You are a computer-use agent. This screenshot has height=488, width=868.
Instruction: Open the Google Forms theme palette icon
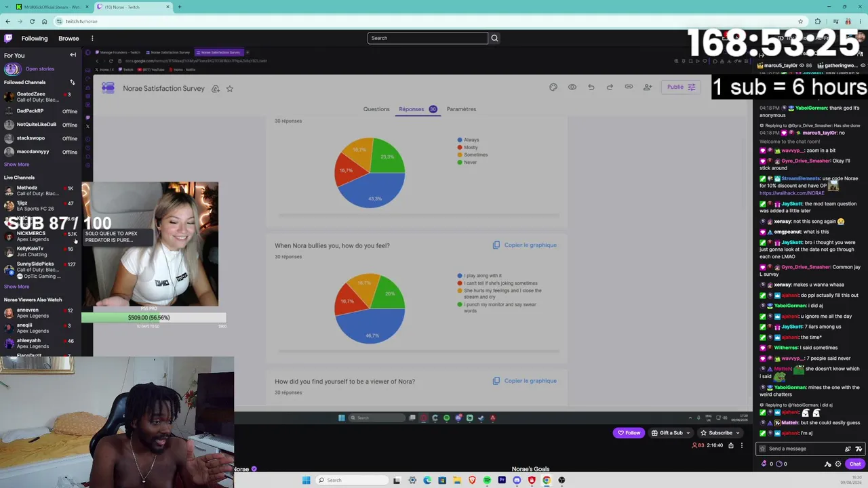coord(553,87)
